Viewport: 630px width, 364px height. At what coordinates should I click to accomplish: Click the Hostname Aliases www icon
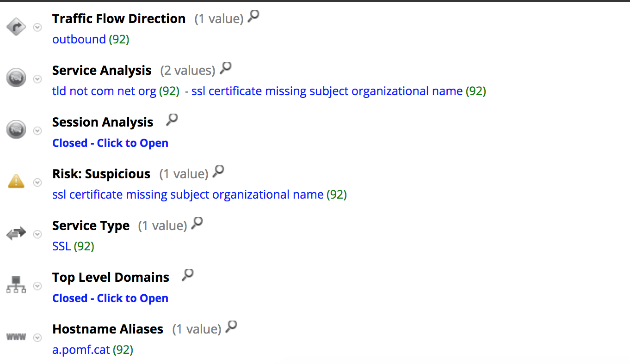point(16,337)
